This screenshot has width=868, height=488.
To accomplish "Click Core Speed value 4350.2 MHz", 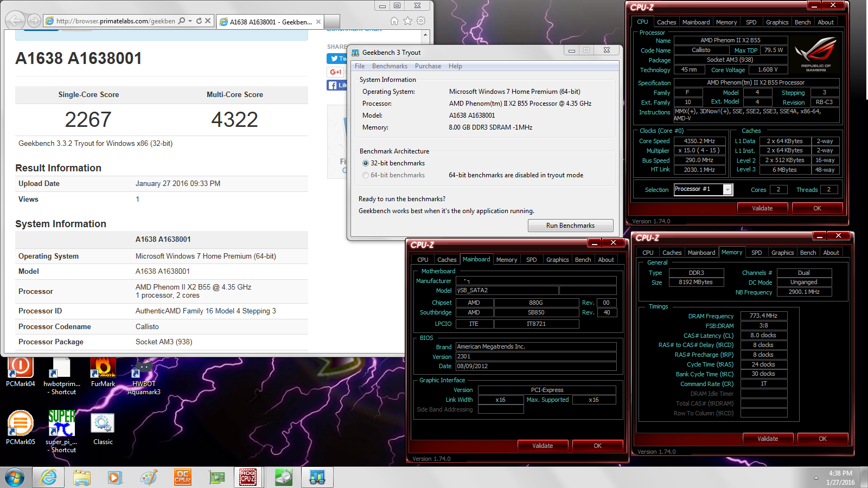I will pyautogui.click(x=699, y=141).
